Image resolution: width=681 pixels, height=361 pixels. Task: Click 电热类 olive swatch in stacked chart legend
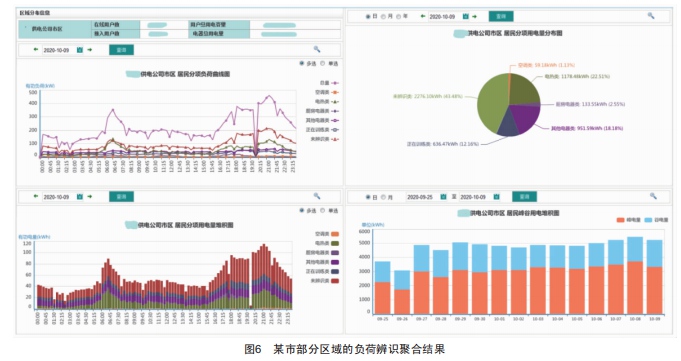pyautogui.click(x=335, y=243)
